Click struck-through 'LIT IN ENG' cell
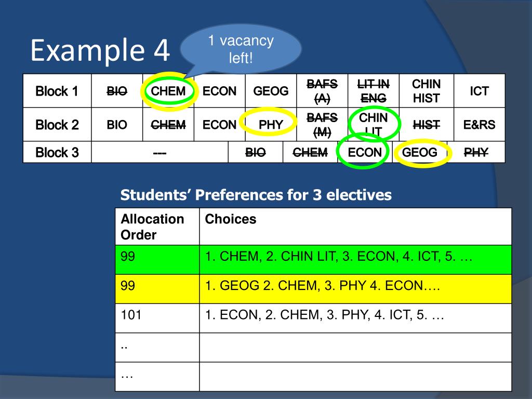 tap(373, 91)
